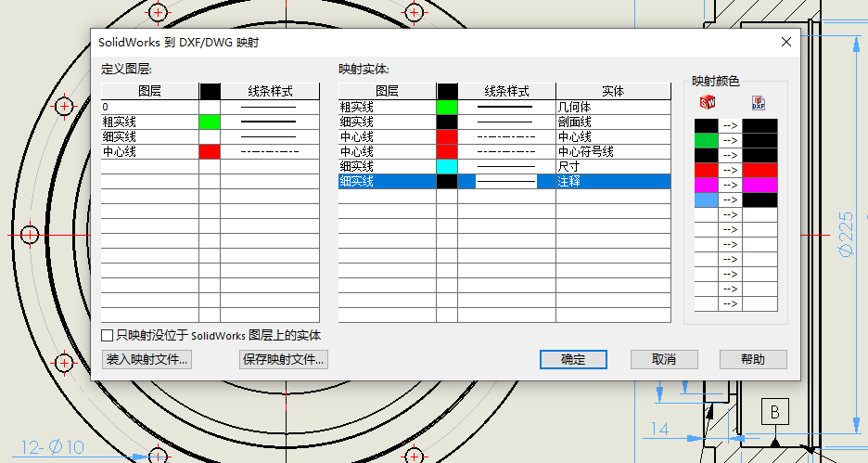Close the SolidWorks to DXF/DWG mapping dialog
The width and height of the screenshot is (868, 463).
point(786,42)
